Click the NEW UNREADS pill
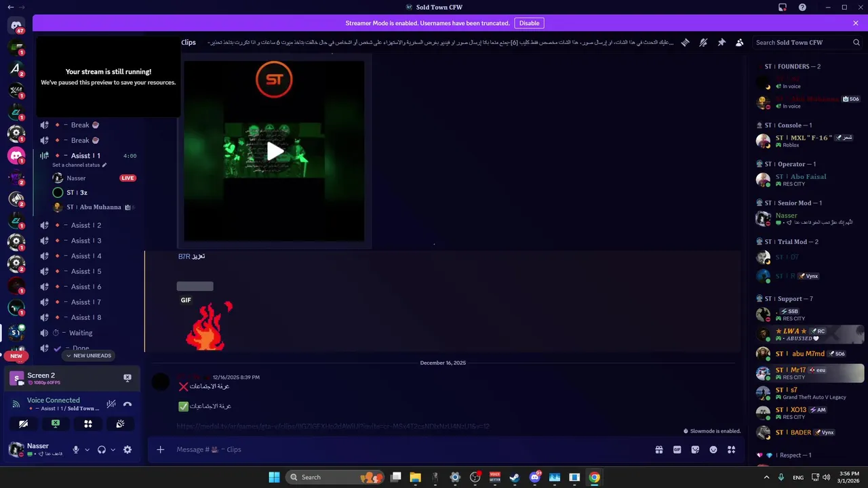 pos(88,356)
